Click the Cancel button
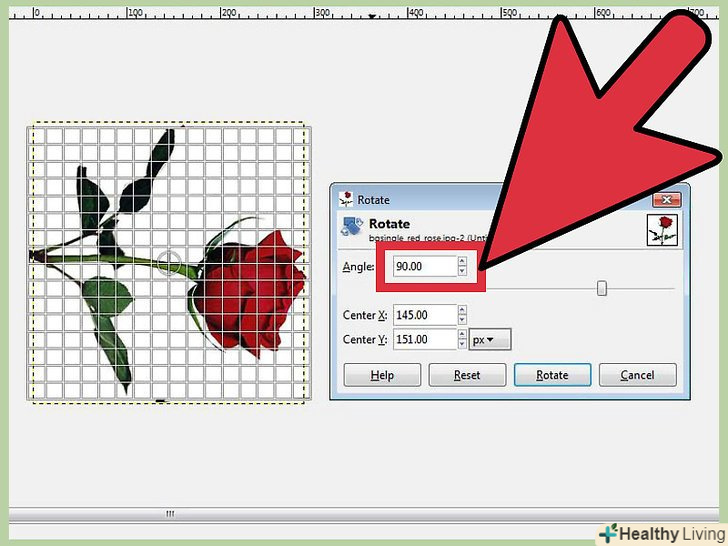Screen dimensions: 728x546 (x=636, y=375)
